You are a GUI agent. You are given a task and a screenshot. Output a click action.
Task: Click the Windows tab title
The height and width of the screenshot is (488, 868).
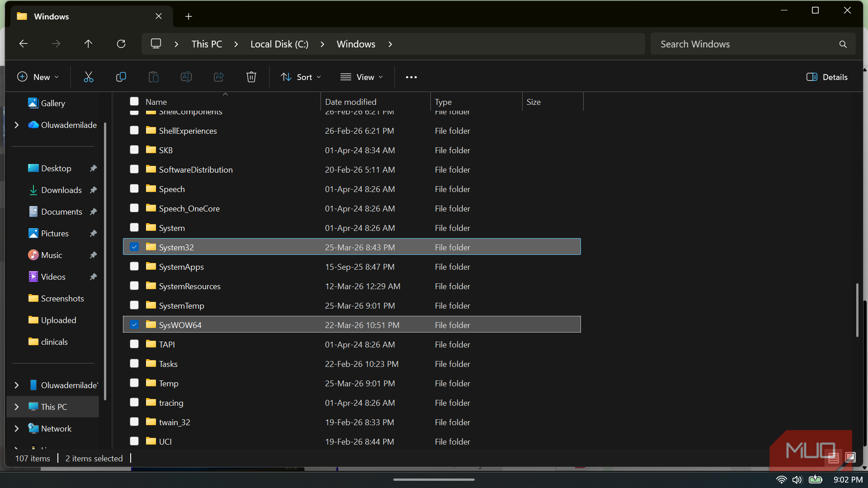(52, 17)
